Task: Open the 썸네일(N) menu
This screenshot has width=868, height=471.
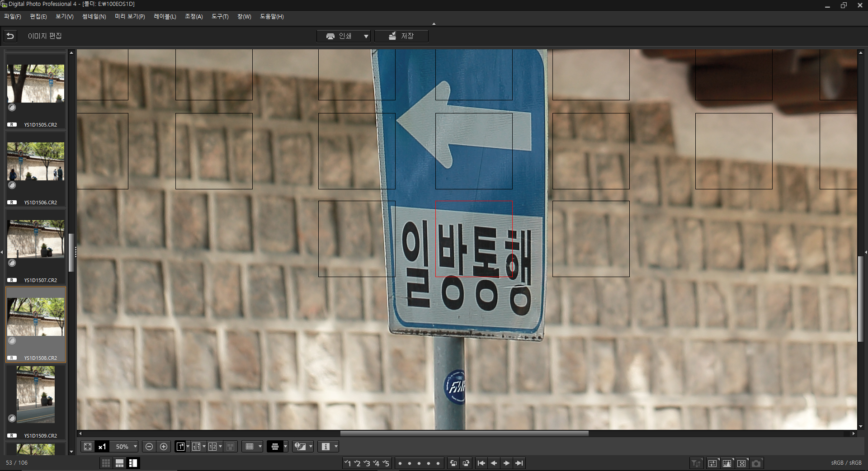Action: (x=94, y=17)
